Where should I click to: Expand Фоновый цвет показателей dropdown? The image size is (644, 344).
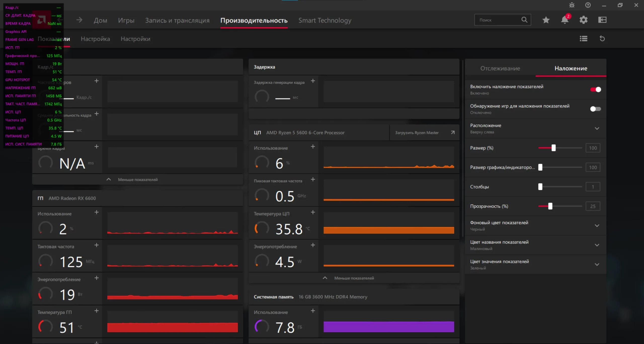[x=597, y=226]
